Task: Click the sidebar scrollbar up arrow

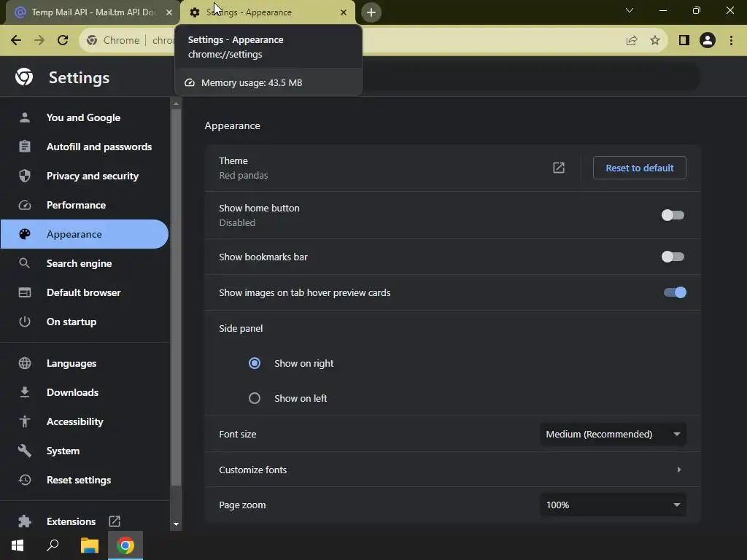Action: 176,104
